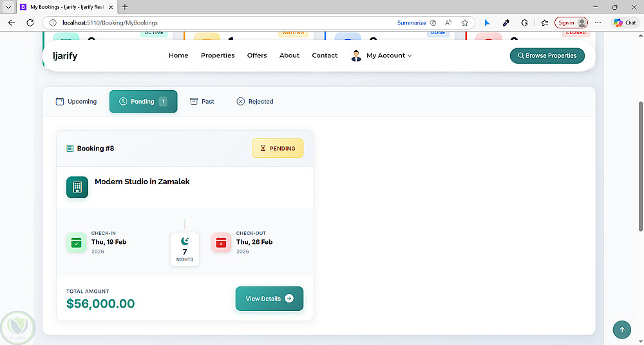Click the 7 nights moon badge

click(185, 249)
